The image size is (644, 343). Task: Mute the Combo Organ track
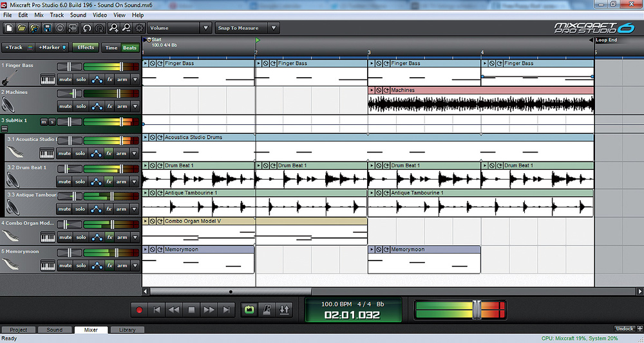click(x=65, y=237)
